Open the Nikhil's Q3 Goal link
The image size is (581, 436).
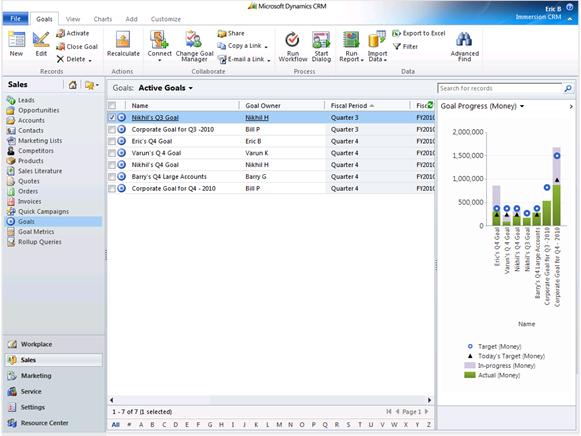[x=155, y=117]
